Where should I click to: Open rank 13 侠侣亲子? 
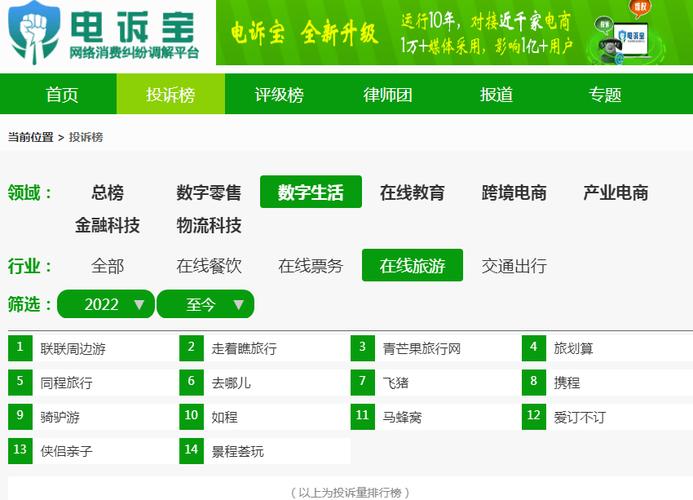[93, 451]
